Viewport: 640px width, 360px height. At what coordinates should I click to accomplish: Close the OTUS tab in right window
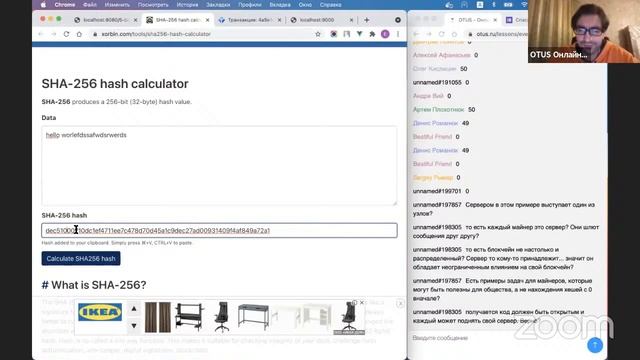[x=495, y=20]
